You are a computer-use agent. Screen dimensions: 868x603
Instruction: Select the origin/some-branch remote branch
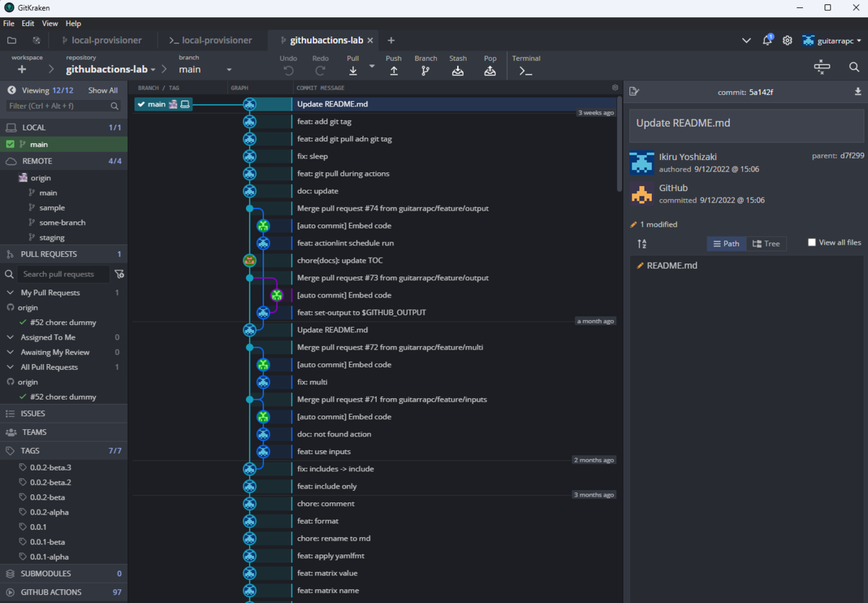pos(62,223)
